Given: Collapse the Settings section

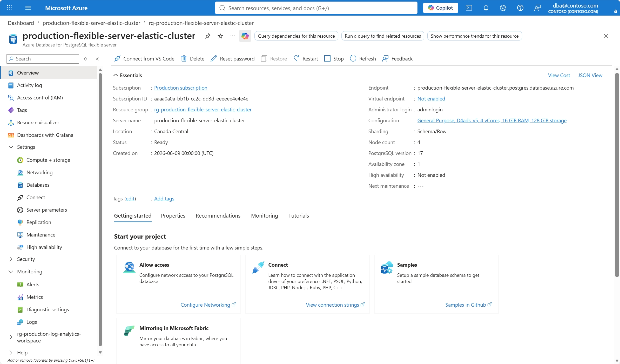Looking at the screenshot, I should coord(11,147).
